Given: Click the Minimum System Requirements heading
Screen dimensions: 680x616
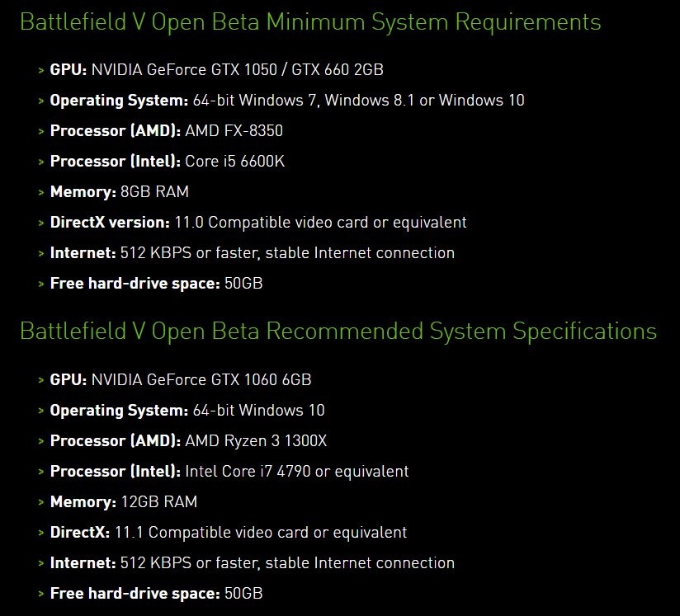Looking at the screenshot, I should [310, 22].
